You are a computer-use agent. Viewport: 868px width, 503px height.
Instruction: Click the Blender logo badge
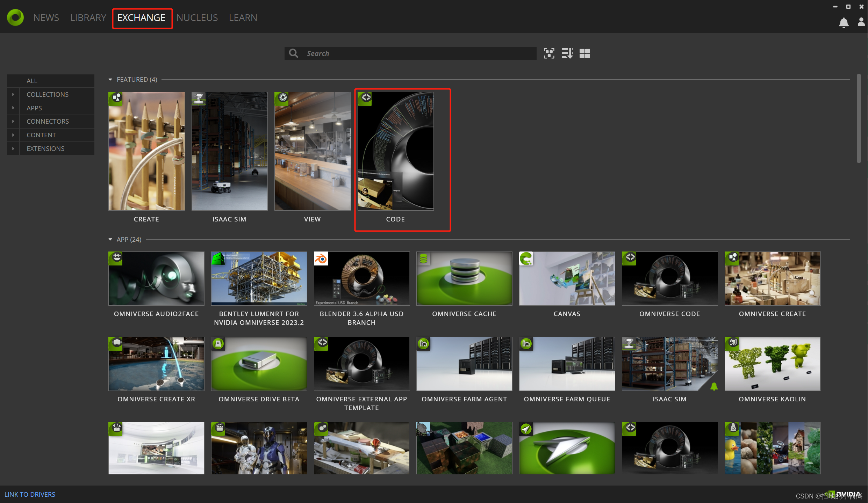click(x=321, y=258)
